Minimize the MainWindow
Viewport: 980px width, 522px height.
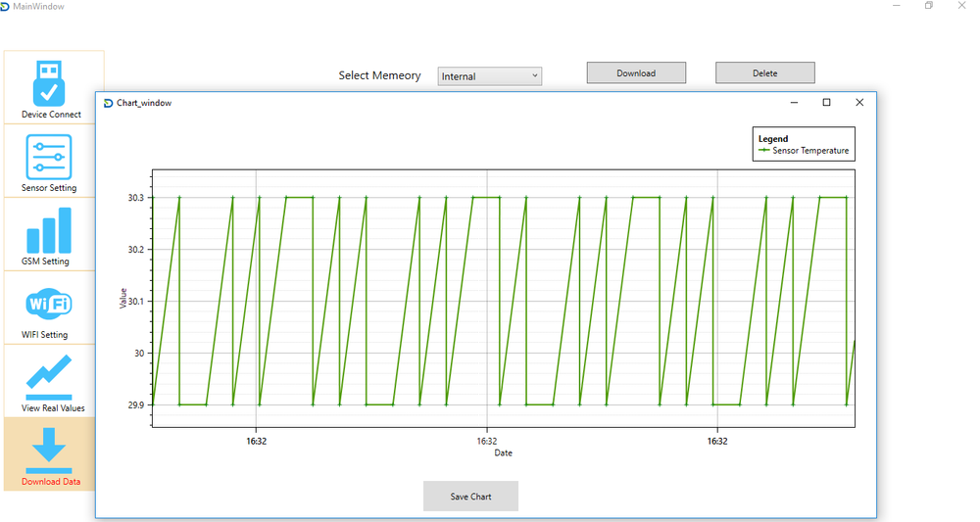[x=898, y=6]
